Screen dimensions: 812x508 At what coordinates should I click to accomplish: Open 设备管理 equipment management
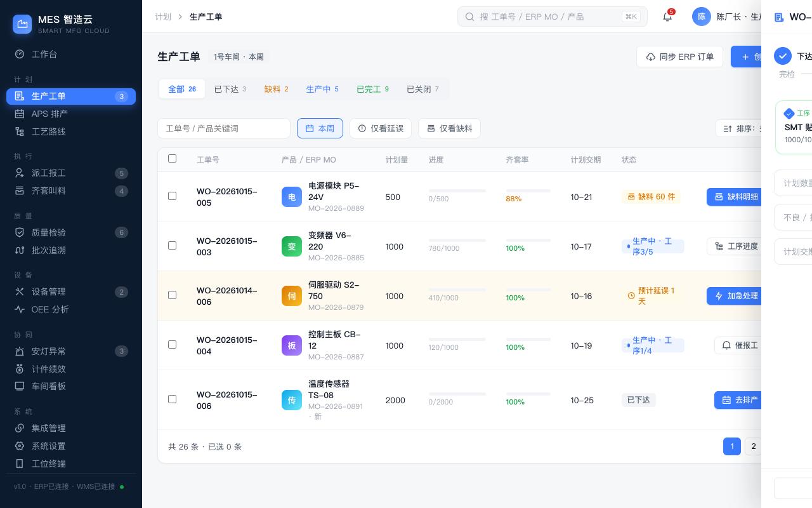[71, 291]
